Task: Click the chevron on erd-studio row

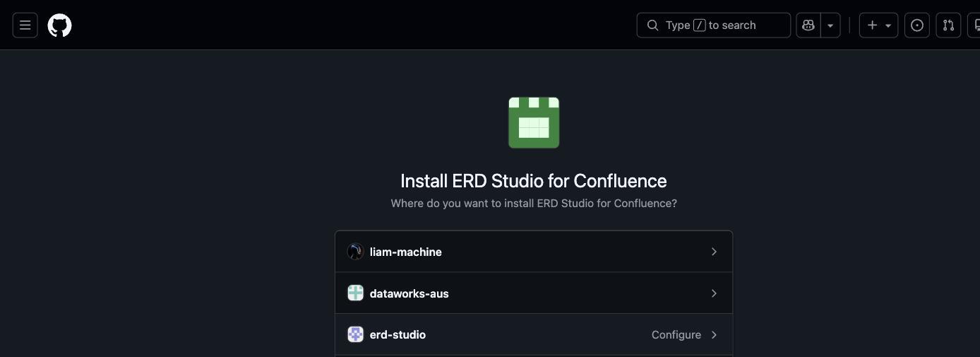Action: 714,334
